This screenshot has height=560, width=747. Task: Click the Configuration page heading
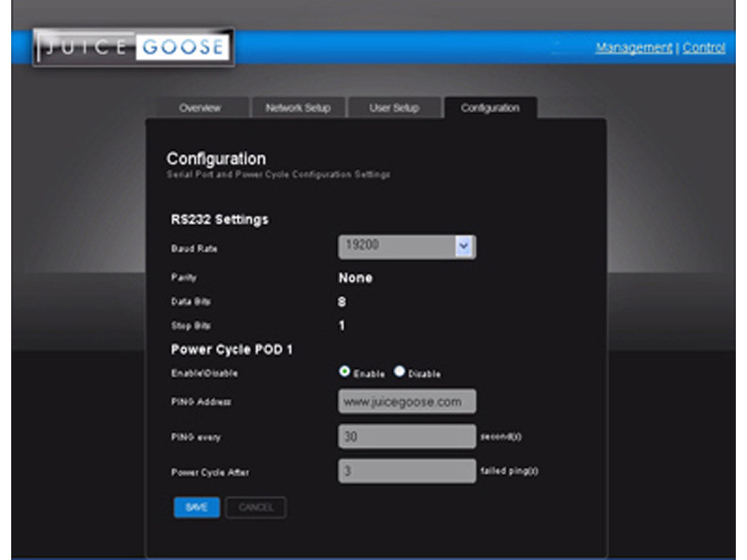pyautogui.click(x=216, y=159)
